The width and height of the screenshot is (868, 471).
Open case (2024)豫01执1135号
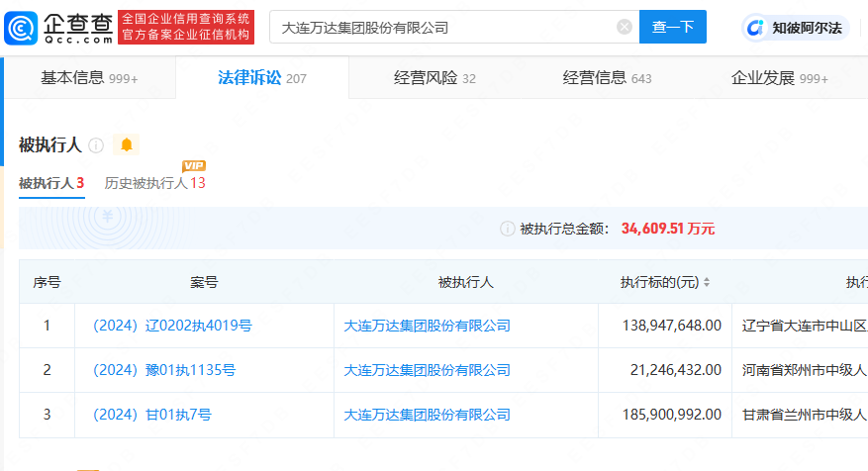point(163,370)
